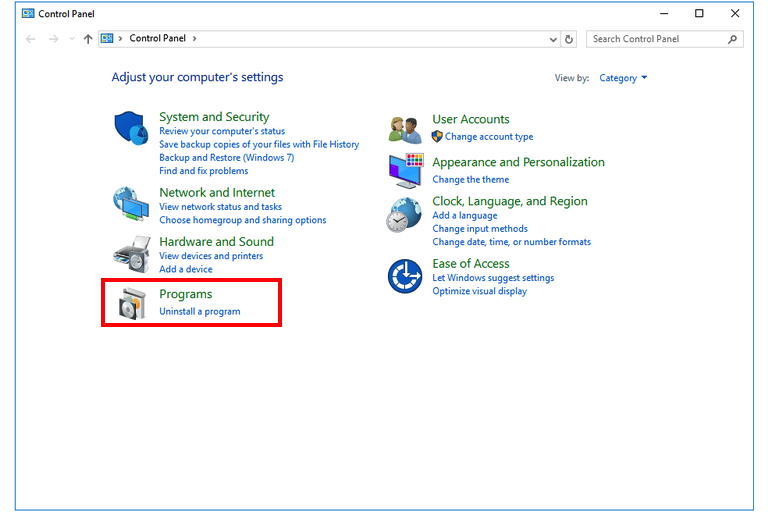Open Clock, Language, and Region category
The image size is (768, 512).
click(x=510, y=201)
